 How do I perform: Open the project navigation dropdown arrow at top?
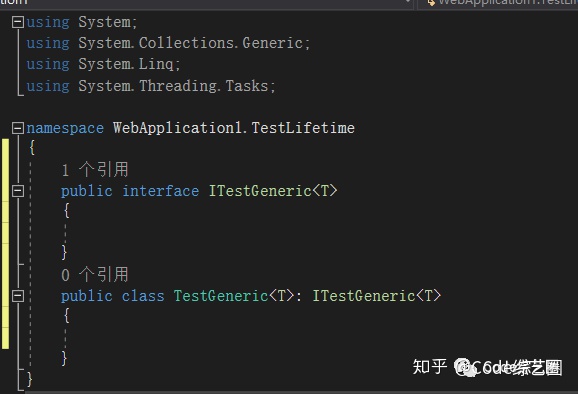point(408,2)
